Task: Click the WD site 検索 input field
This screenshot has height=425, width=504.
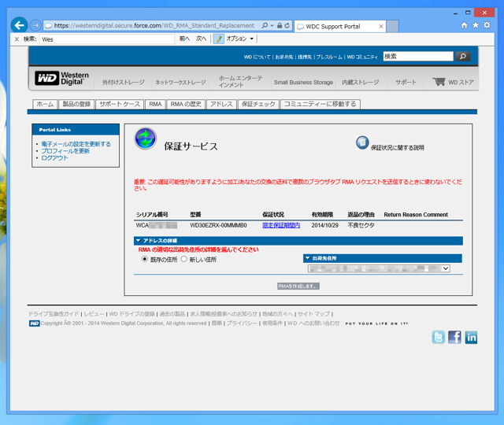Action: click(418, 57)
